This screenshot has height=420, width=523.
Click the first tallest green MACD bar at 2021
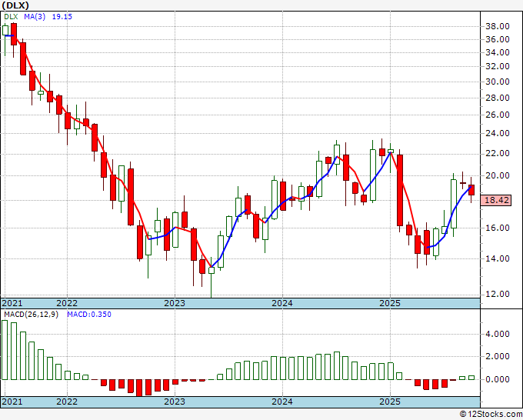5,350
